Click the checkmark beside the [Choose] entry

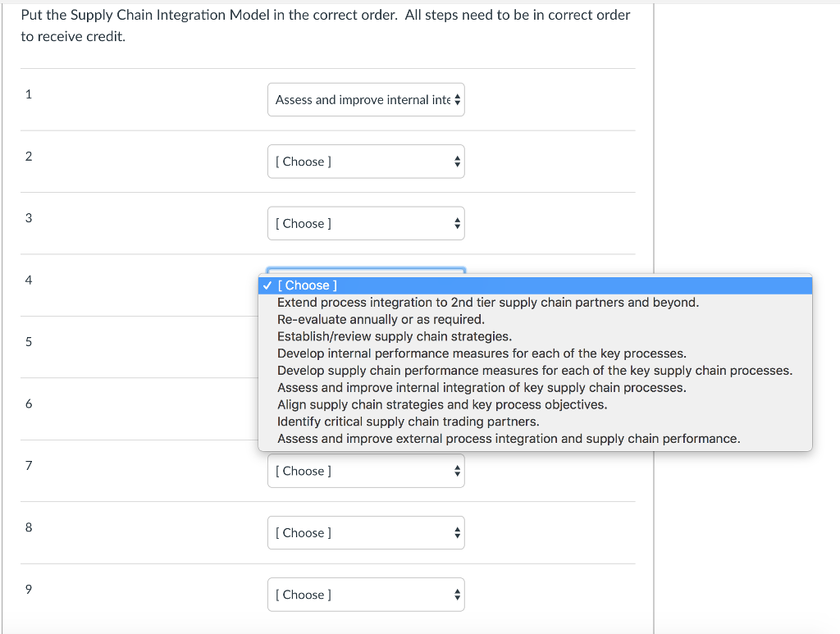click(267, 285)
